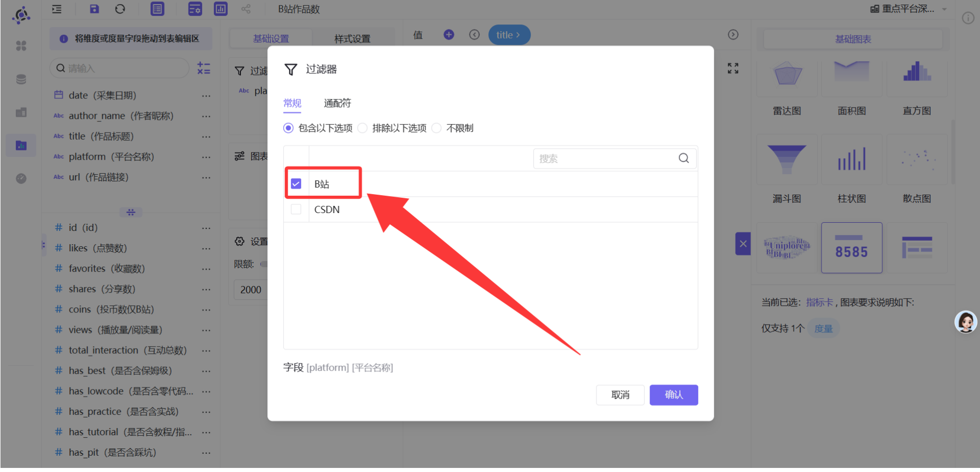Select the funnel chart (漏斗图) icon
Screen dimensions: 980x472
pos(787,160)
